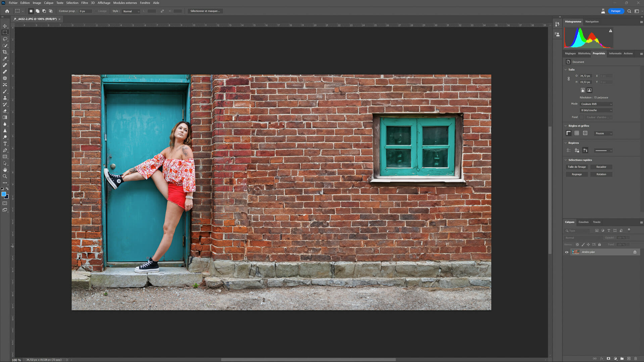Select the Type tool
This screenshot has width=644, height=362.
[5, 143]
